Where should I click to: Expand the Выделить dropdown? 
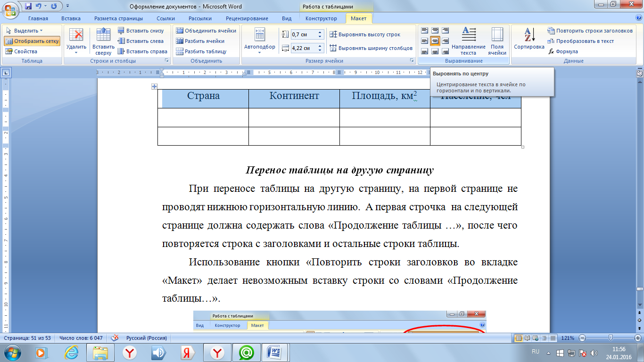pyautogui.click(x=24, y=31)
